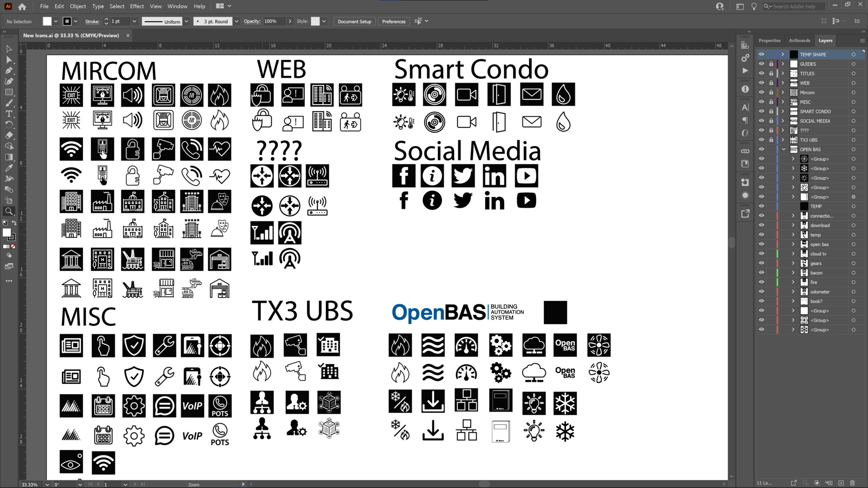
Task: Open the Object menu
Action: point(78,6)
